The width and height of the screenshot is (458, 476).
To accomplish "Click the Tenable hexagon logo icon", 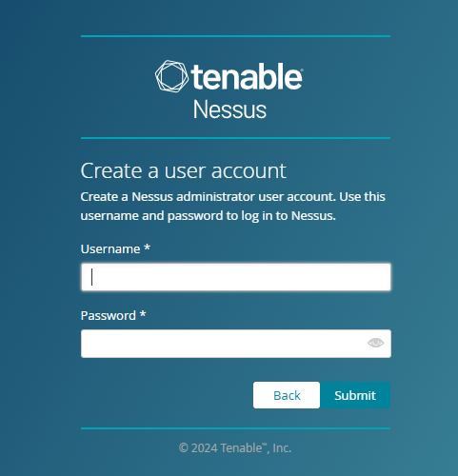I will 171,76.
